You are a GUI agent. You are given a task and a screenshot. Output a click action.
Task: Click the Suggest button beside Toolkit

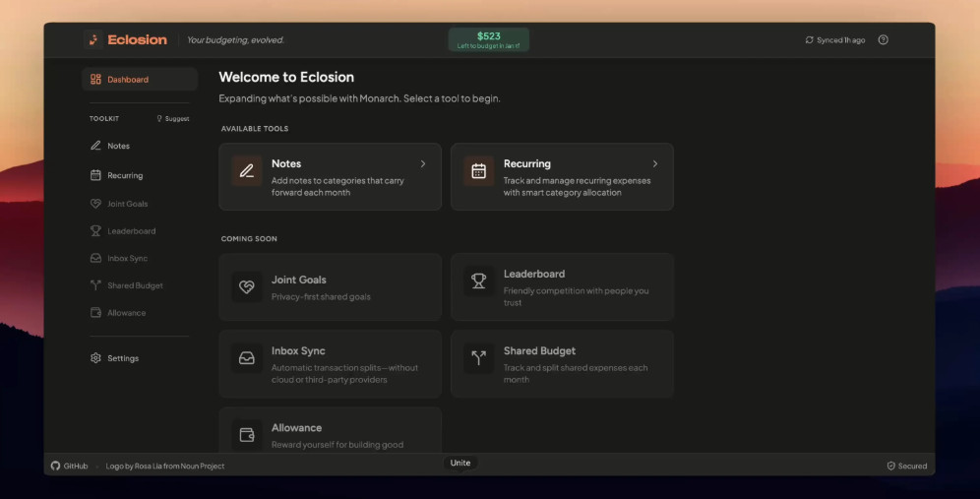click(x=173, y=118)
